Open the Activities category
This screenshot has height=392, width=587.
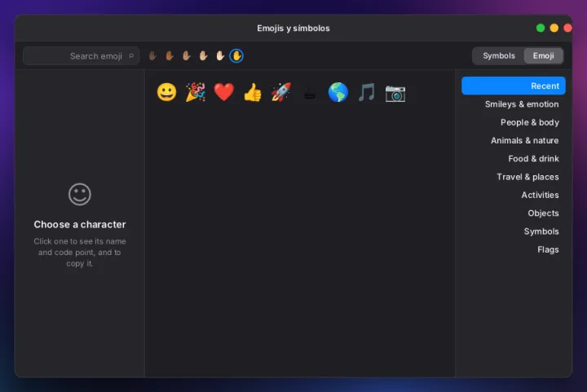pos(514,195)
